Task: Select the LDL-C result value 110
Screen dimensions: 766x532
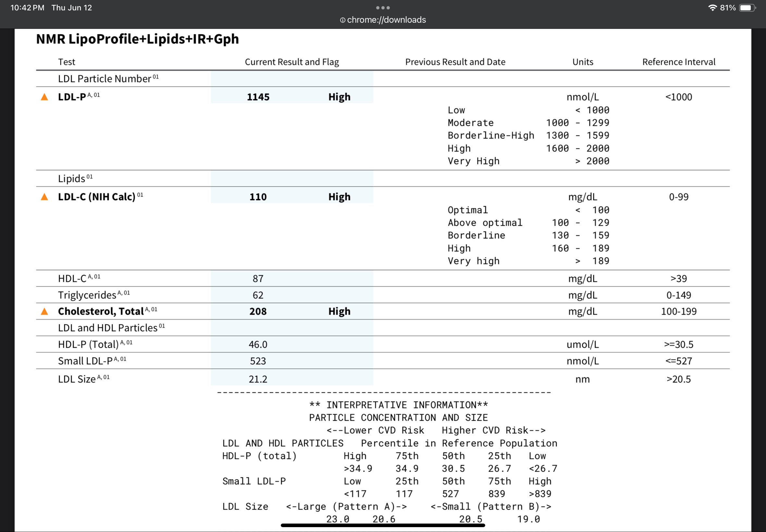Action: pos(258,197)
